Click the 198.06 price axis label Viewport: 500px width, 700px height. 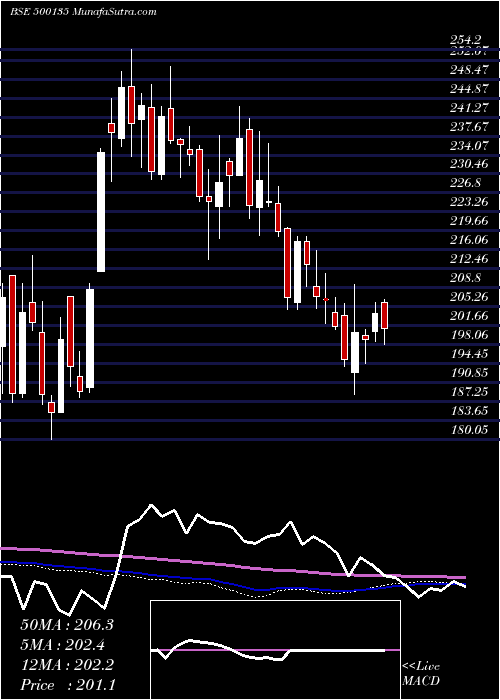point(470,334)
